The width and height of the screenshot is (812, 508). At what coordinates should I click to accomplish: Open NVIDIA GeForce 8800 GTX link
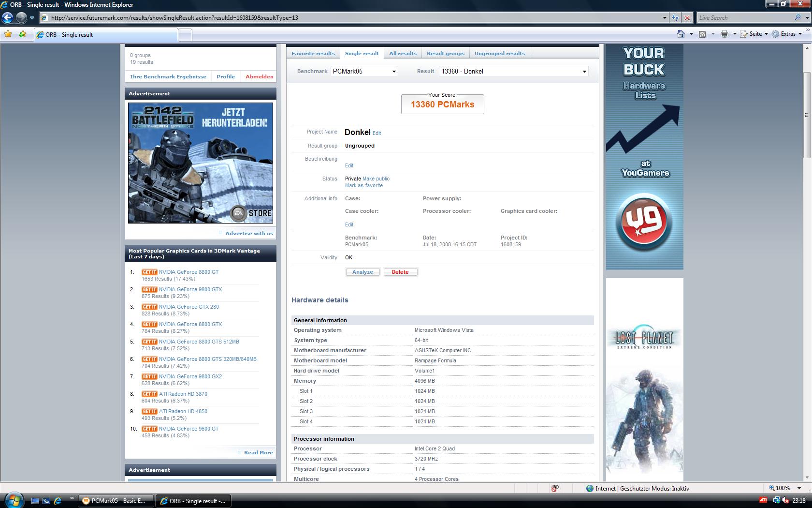[x=190, y=324]
